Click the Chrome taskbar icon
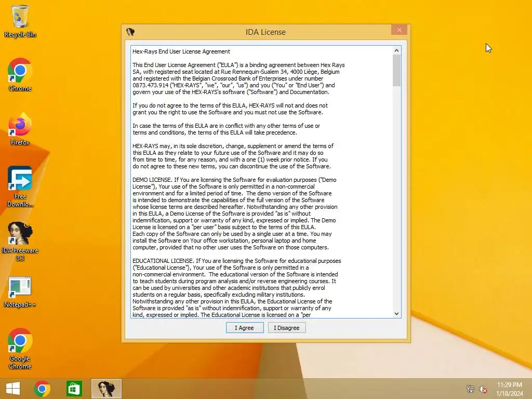Image resolution: width=532 pixels, height=399 pixels. click(42, 389)
